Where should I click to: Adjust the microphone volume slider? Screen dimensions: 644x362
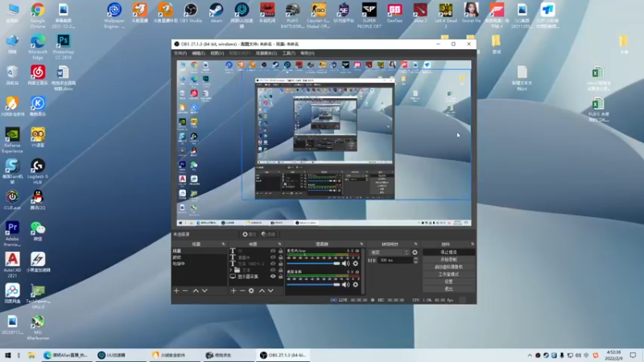(x=313, y=264)
